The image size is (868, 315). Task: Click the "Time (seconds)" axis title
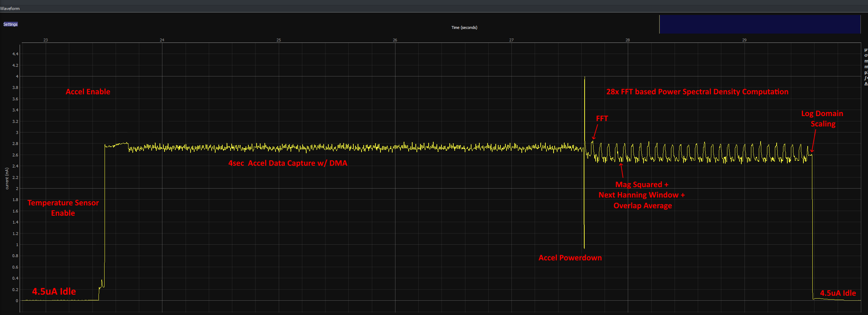point(464,27)
